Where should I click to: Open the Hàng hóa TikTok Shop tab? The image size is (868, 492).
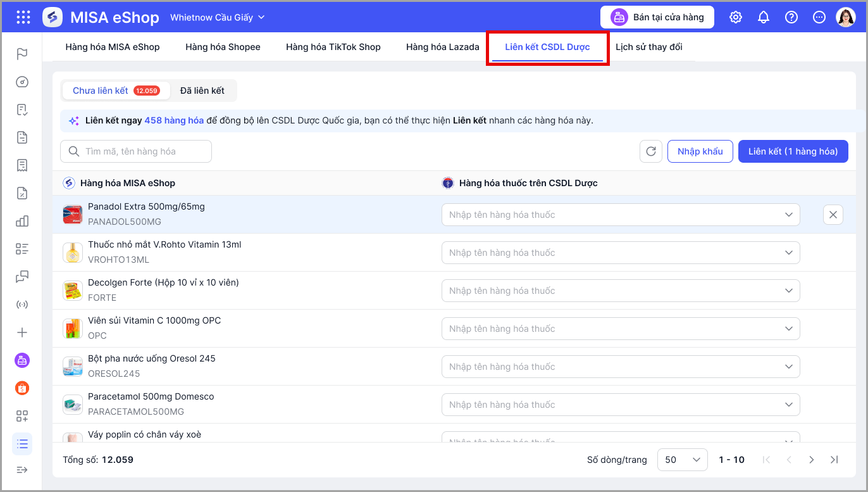click(x=333, y=47)
